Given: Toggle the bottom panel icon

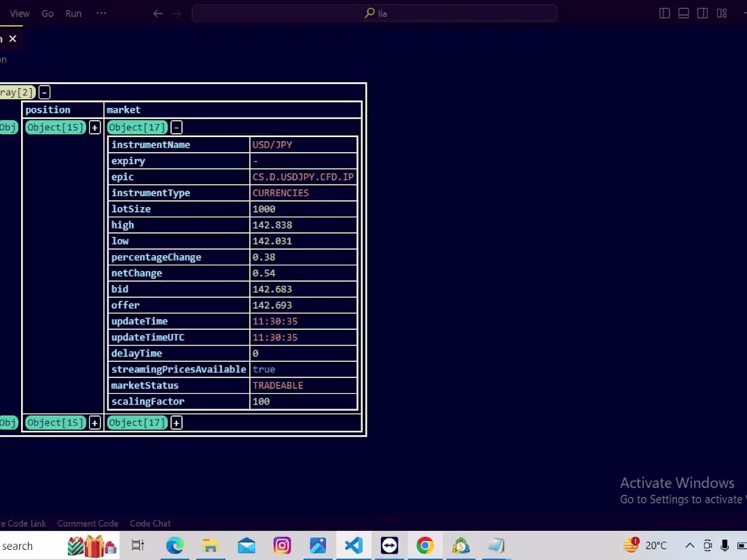Looking at the screenshot, I should (x=683, y=13).
